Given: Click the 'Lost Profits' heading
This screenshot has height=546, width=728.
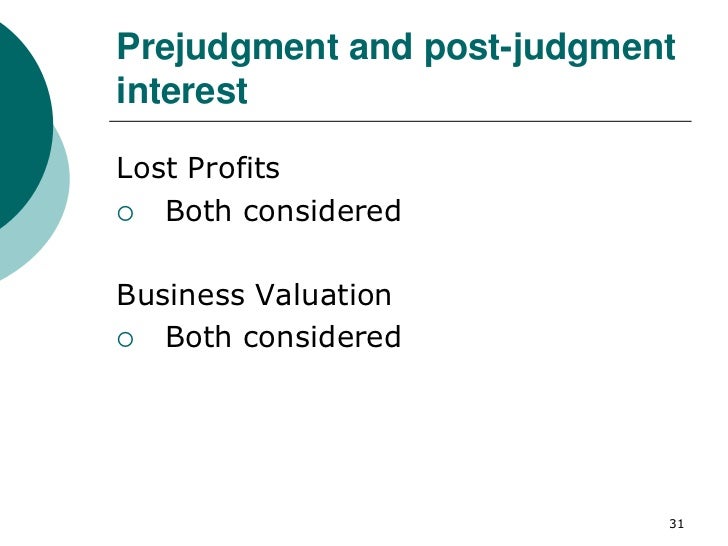Looking at the screenshot, I should (x=198, y=168).
